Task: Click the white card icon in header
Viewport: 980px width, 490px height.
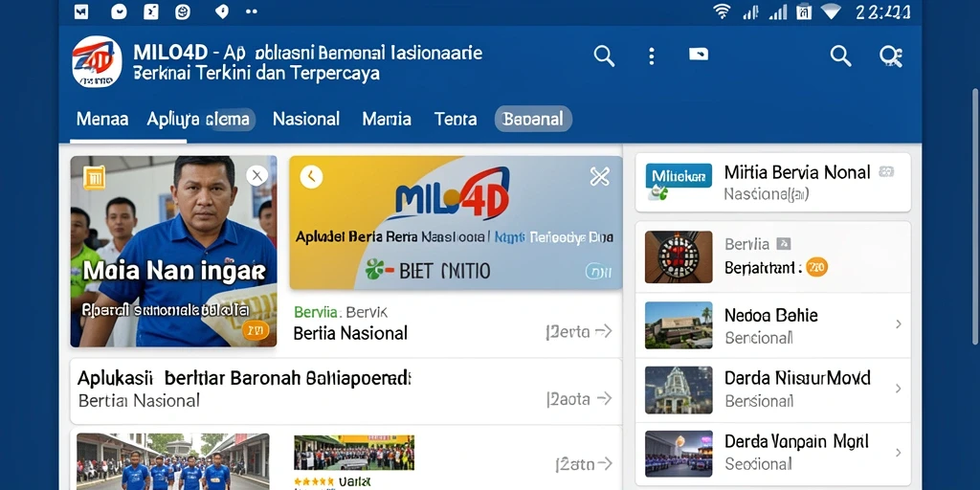Action: click(x=699, y=55)
